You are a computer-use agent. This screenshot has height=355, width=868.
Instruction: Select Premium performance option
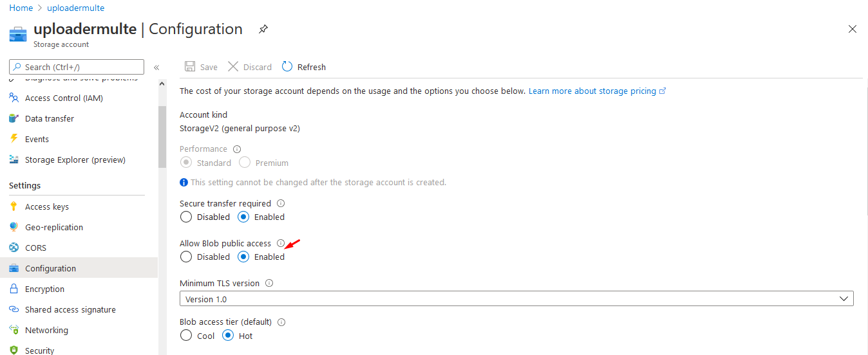tap(245, 163)
